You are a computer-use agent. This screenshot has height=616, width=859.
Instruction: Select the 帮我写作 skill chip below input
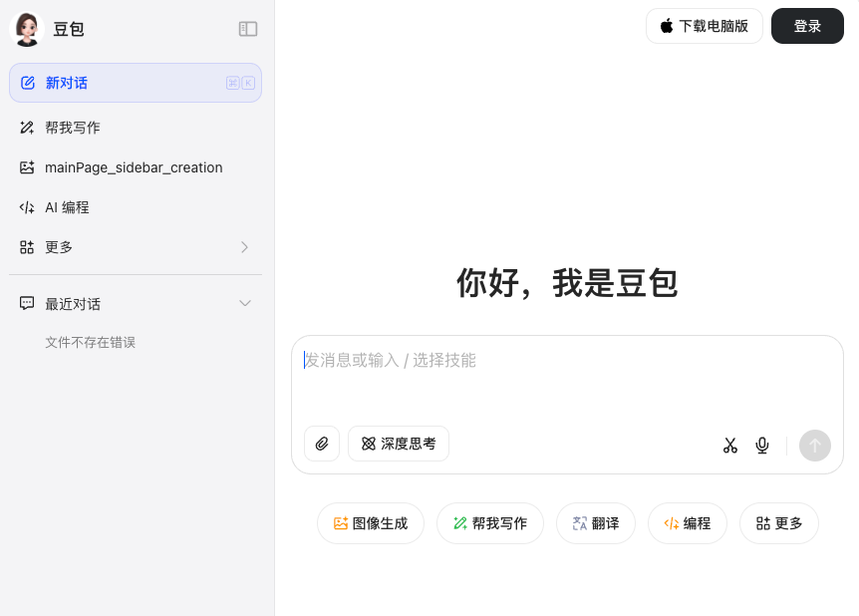coord(489,523)
